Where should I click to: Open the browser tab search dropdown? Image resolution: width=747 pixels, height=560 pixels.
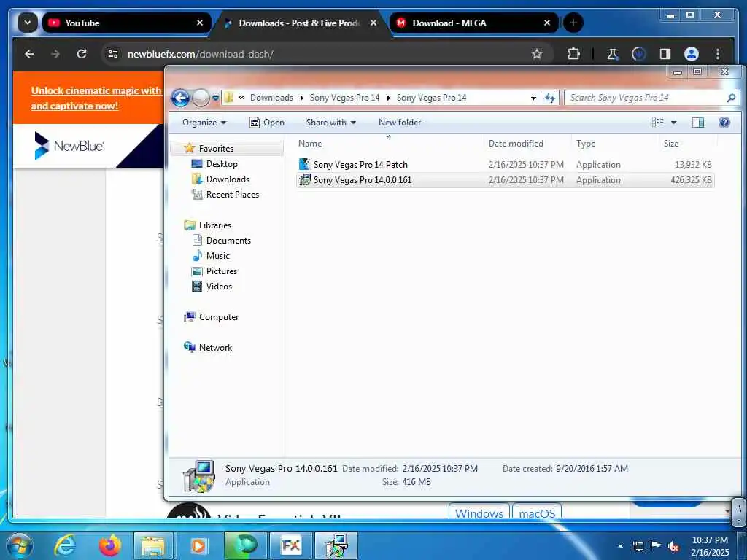pos(28,23)
